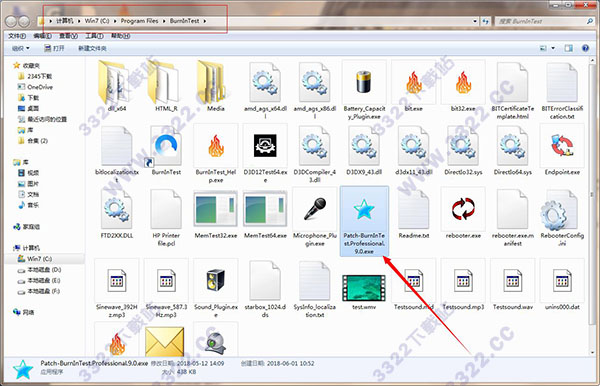
Task: Select the rebooter.exe icon
Action: [463, 209]
